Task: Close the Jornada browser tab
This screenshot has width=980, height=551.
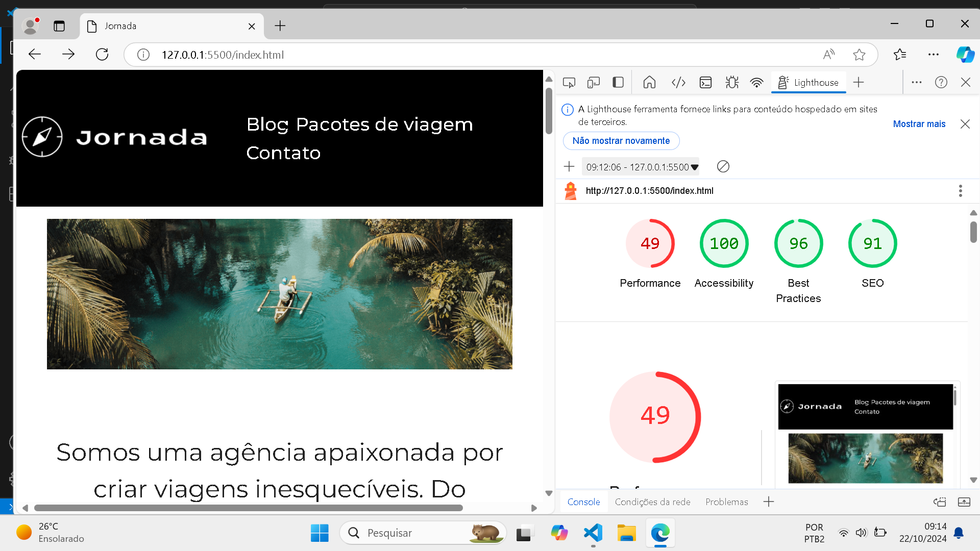Action: pos(252,26)
